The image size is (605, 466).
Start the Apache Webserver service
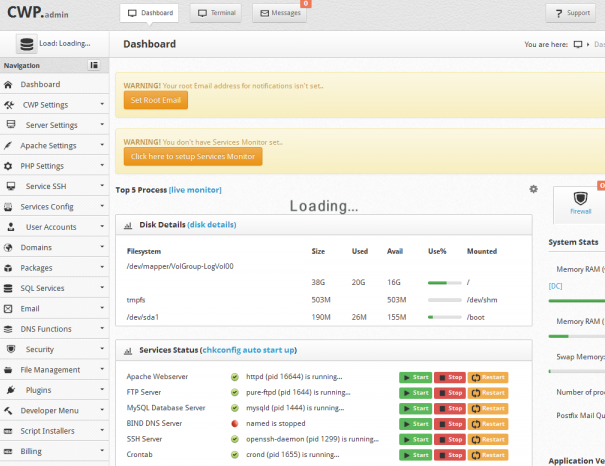click(416, 377)
